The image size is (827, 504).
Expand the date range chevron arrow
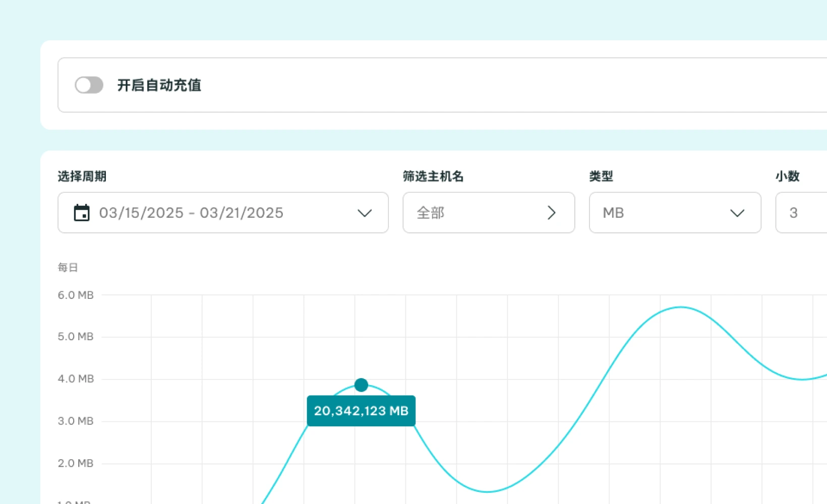364,213
